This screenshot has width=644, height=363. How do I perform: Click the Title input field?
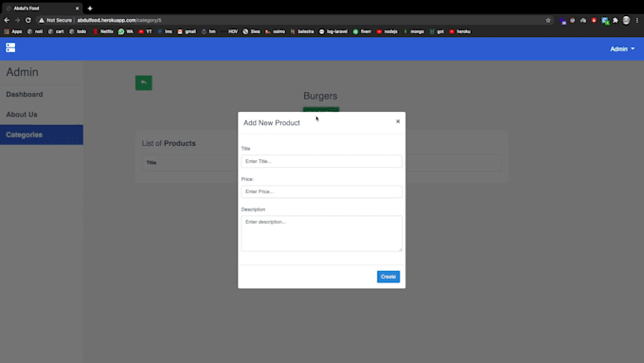click(x=322, y=161)
